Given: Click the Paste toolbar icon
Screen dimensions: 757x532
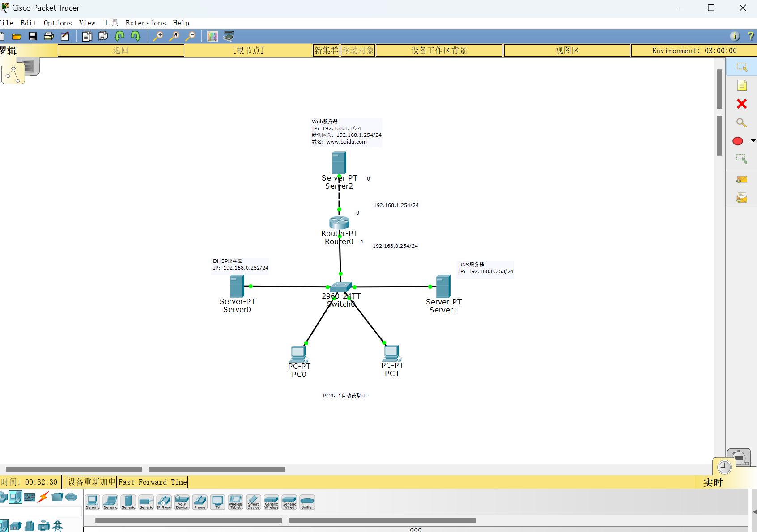Looking at the screenshot, I should pos(103,36).
